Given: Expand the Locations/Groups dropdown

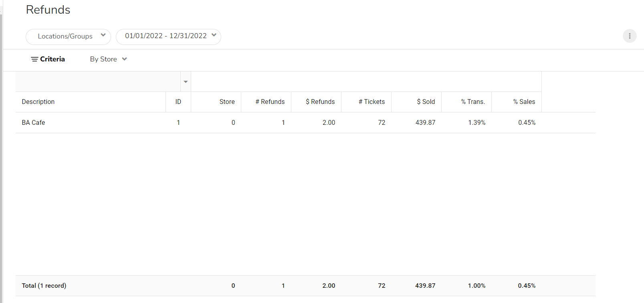Looking at the screenshot, I should click(68, 37).
